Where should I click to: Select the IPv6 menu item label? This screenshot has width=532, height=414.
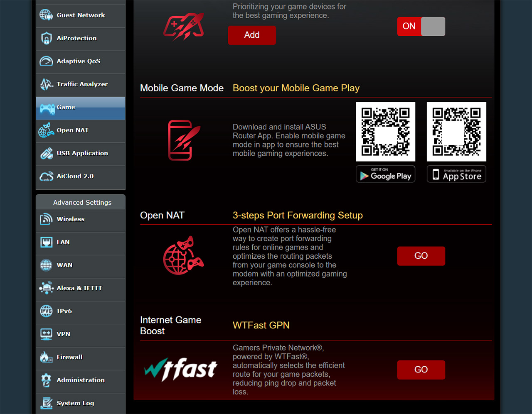(64, 311)
